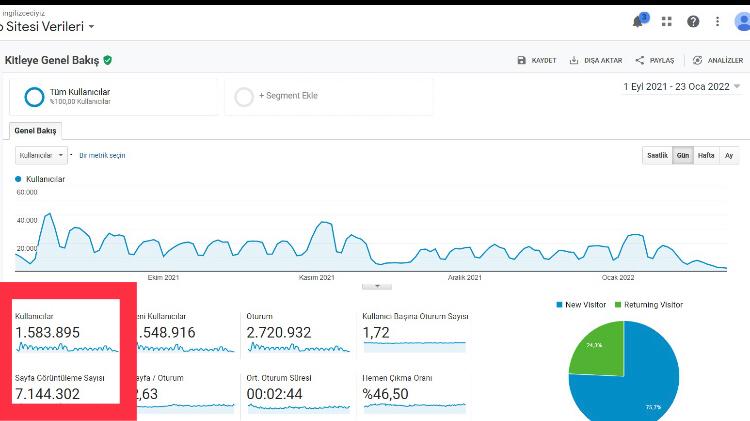The image size is (750, 421).
Task: Switch chart to Ay view
Action: pos(729,156)
